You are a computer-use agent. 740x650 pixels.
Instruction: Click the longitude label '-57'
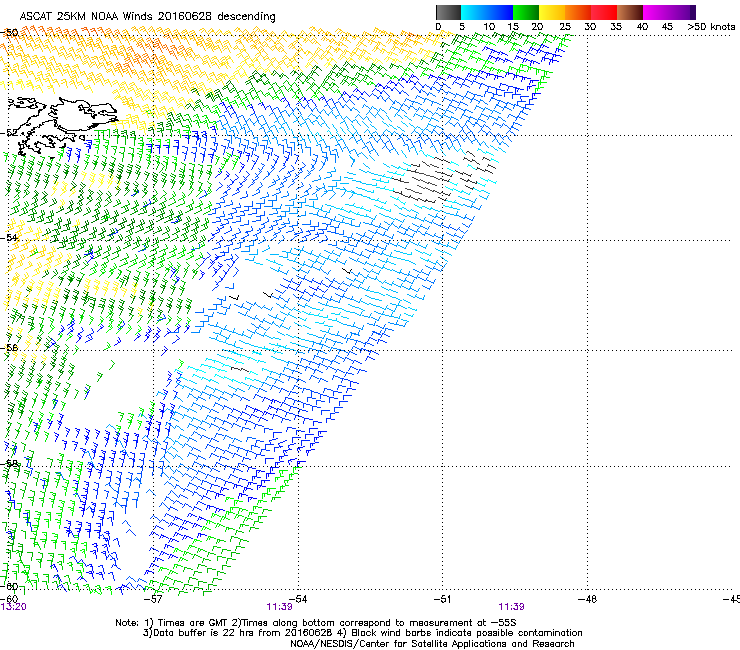click(x=153, y=599)
